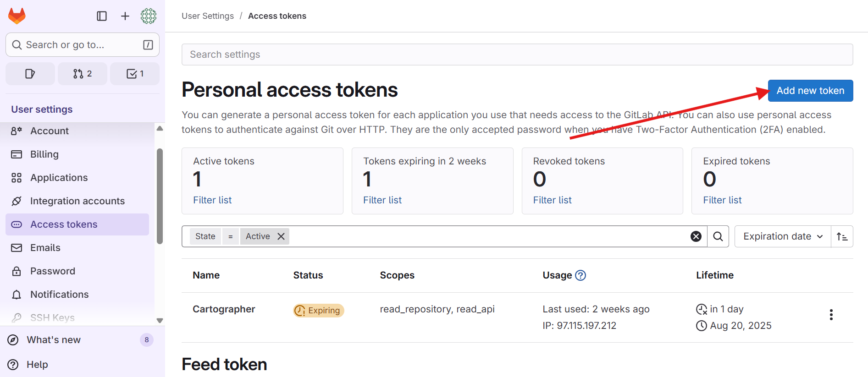Filter list by Revoked tokens
Screen dimensions: 868x377
pos(552,200)
